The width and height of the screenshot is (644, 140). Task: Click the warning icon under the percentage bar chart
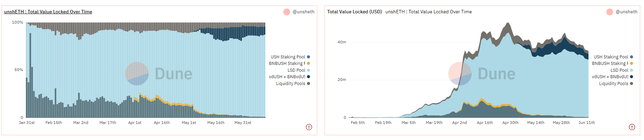coord(309,127)
